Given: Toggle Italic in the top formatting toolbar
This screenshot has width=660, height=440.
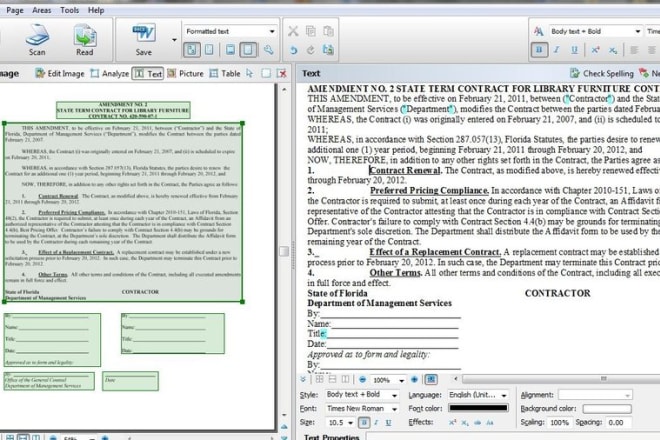Looking at the screenshot, I should (x=556, y=50).
